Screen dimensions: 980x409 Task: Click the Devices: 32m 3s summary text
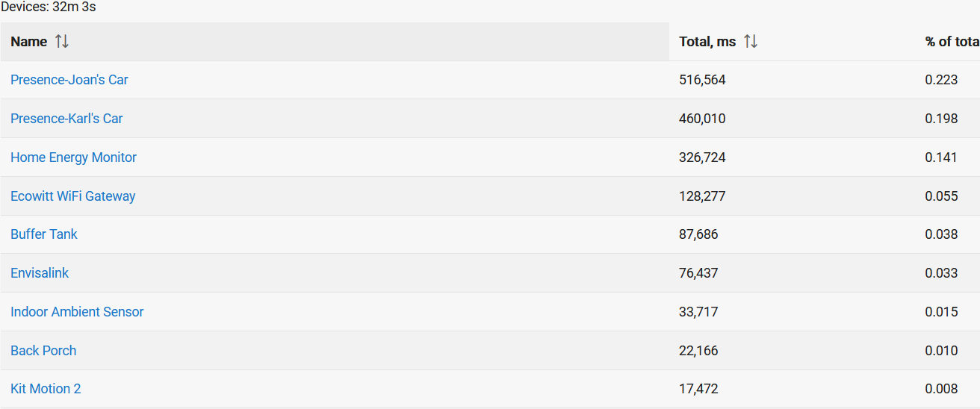tap(49, 7)
